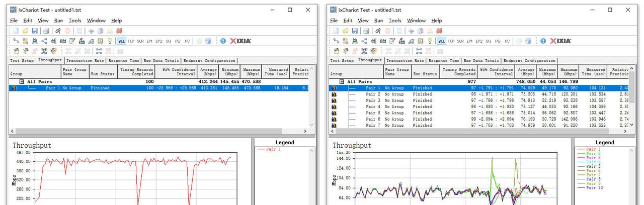
Task: Open the Tools menu in left window
Action: [x=75, y=21]
